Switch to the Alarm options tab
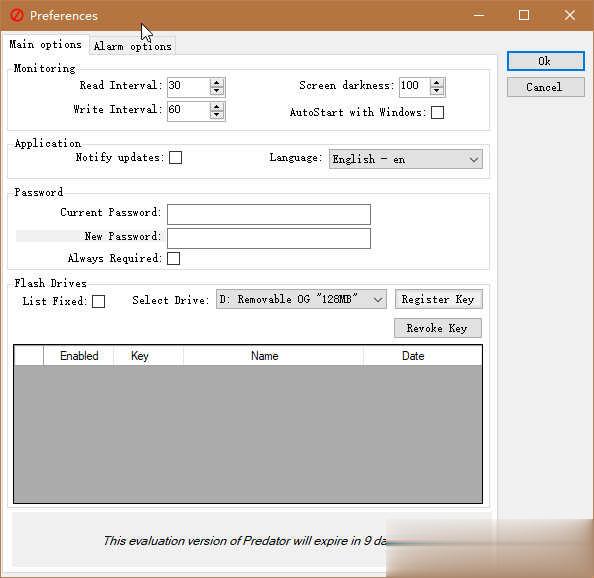Screen dimensions: 594x578 [133, 46]
